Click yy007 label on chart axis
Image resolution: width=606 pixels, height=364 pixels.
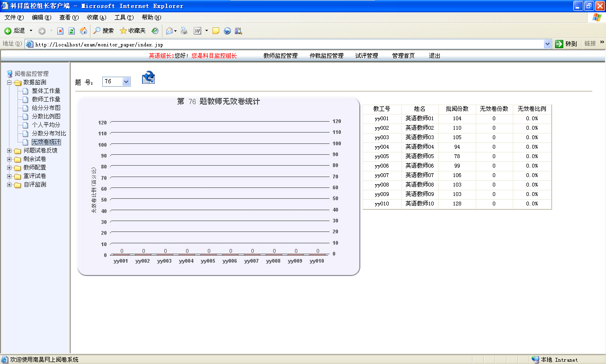coord(251,261)
